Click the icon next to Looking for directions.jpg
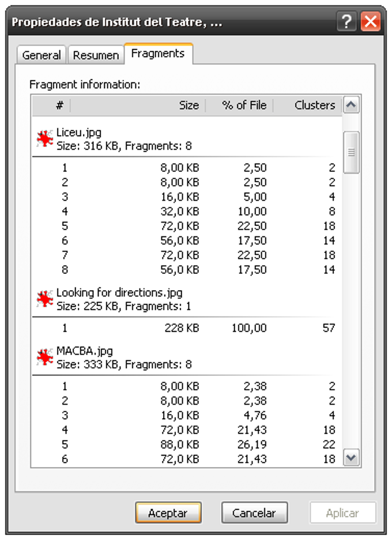Screen dimensions: 392x538 point(45,299)
